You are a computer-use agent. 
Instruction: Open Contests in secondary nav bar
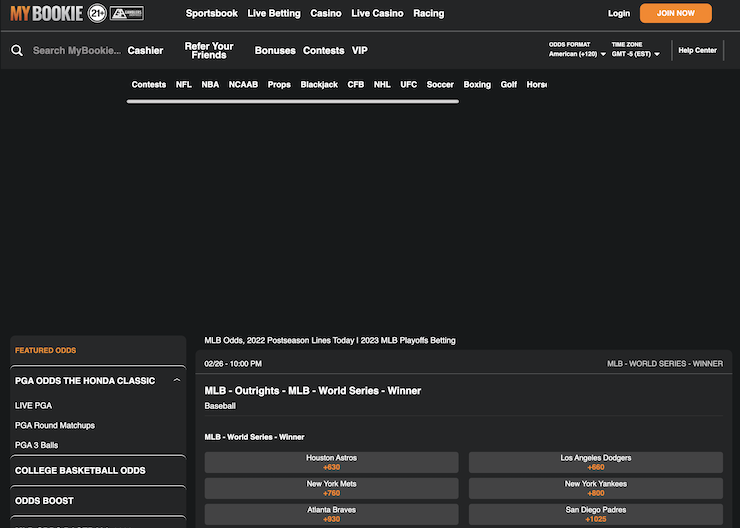pyautogui.click(x=323, y=50)
